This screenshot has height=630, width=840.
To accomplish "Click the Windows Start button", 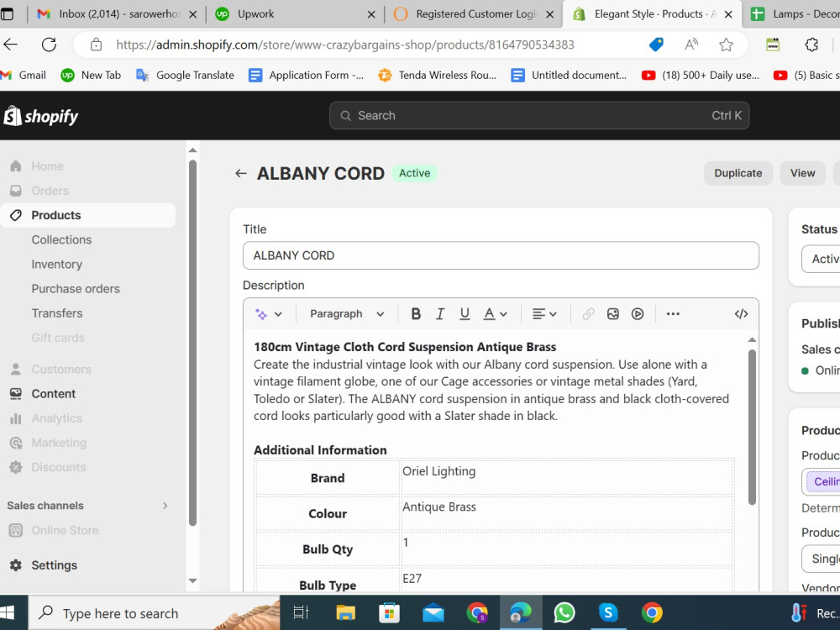I will tap(8, 613).
